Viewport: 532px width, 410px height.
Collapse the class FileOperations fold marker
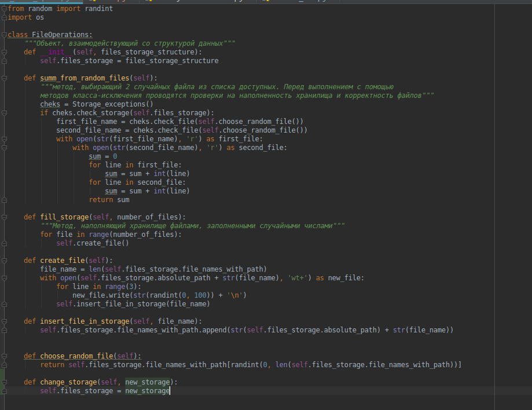4,35
